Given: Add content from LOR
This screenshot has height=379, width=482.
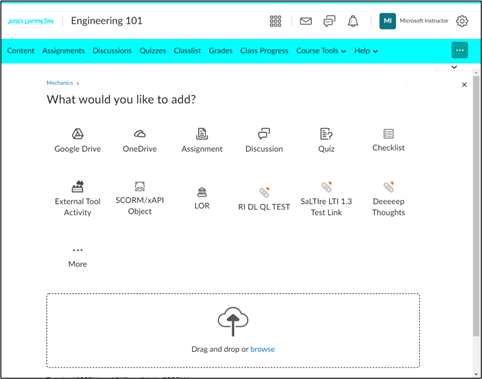Looking at the screenshot, I should pyautogui.click(x=202, y=198).
